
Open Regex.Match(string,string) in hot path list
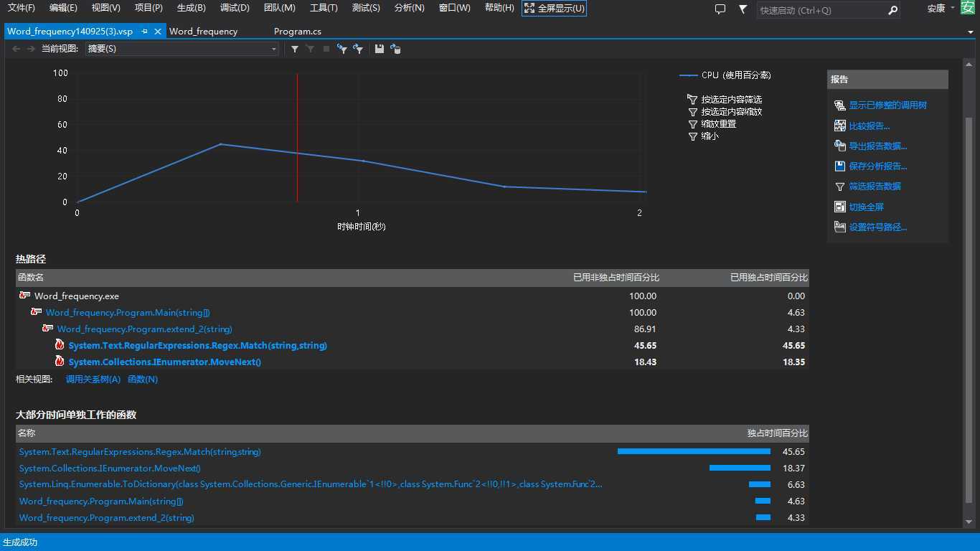[197, 345]
